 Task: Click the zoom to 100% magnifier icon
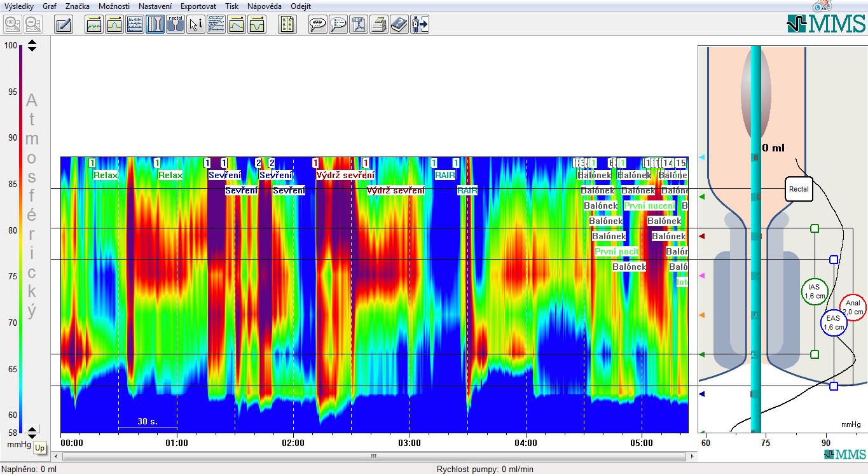click(13, 25)
